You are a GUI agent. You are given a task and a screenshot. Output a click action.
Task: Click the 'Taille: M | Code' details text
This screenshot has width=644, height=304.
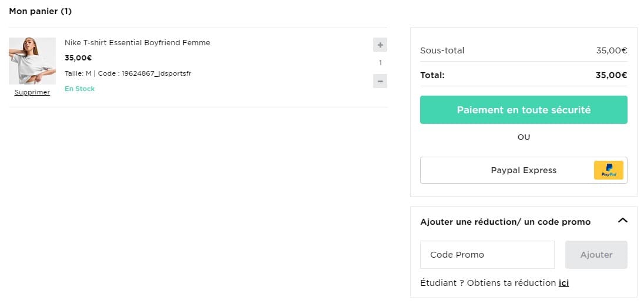128,73
